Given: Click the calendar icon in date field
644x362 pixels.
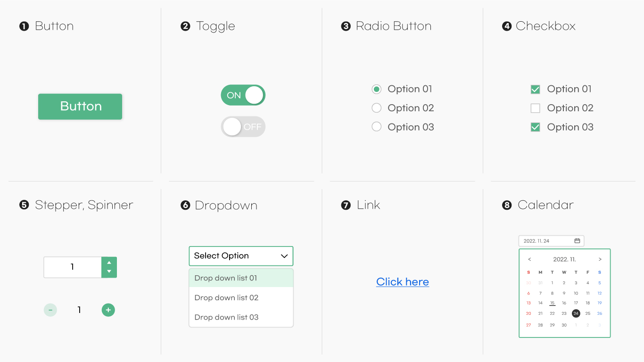Looking at the screenshot, I should coord(577,241).
